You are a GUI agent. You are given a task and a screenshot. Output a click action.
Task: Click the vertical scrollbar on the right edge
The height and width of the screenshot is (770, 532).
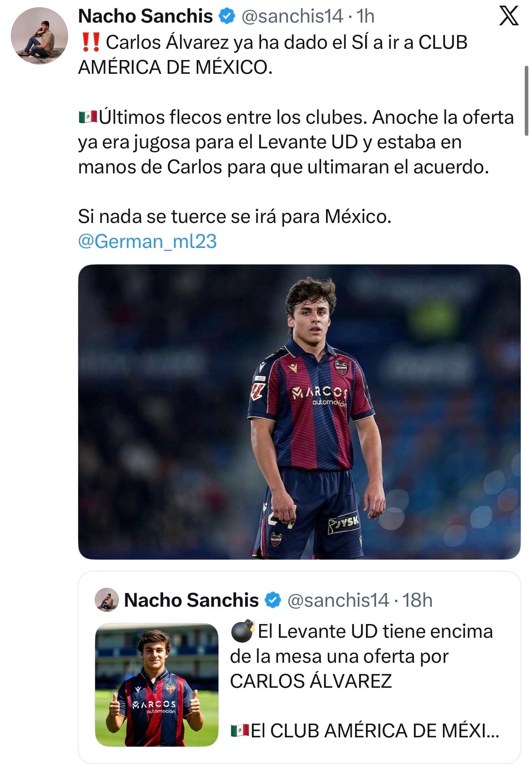tap(526, 101)
